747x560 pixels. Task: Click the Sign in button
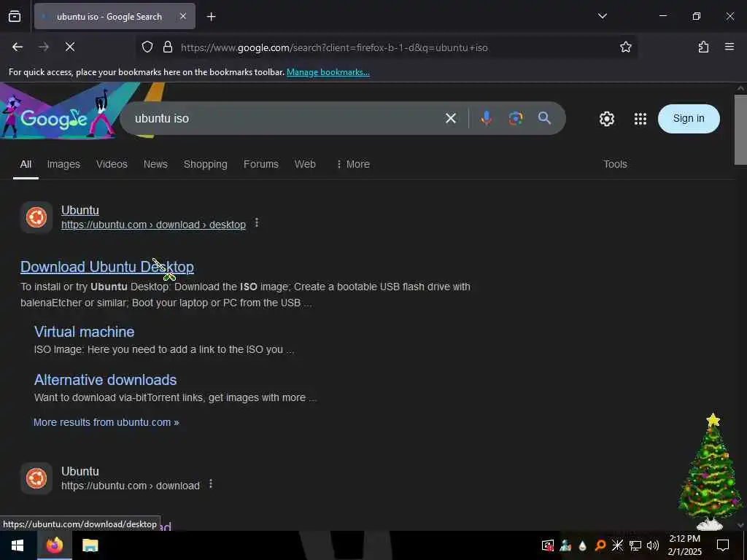(x=689, y=119)
